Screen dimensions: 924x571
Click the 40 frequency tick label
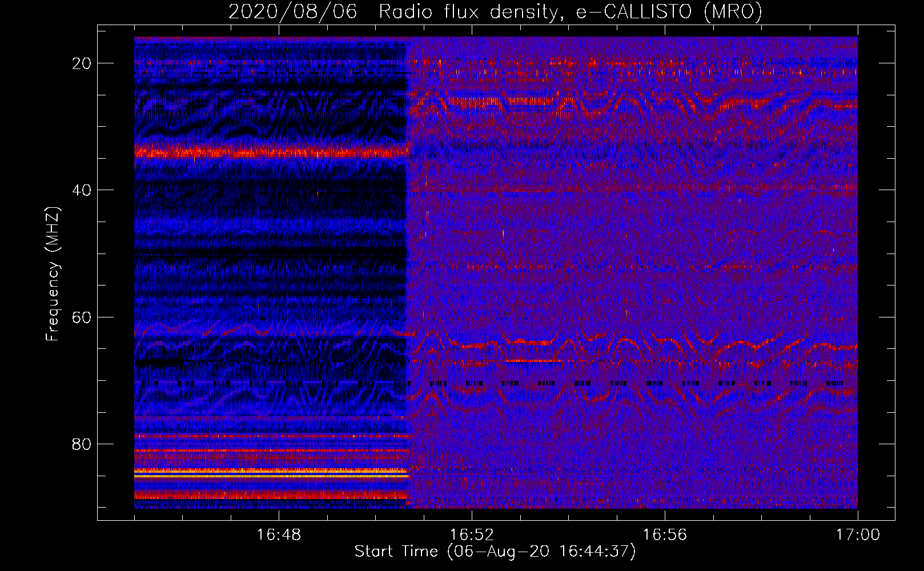82,190
